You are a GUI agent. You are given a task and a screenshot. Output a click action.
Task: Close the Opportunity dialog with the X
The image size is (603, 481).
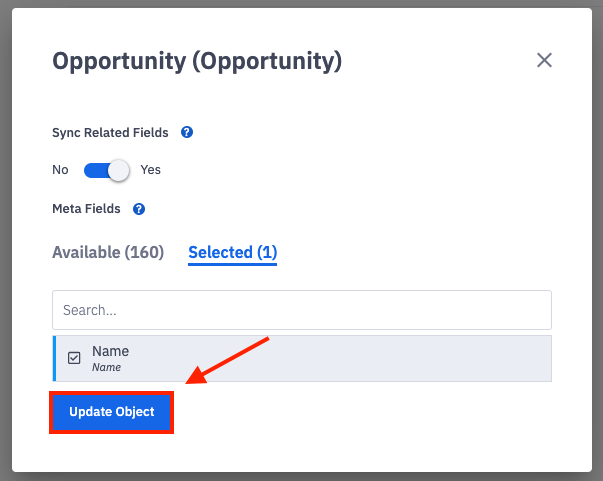(544, 60)
